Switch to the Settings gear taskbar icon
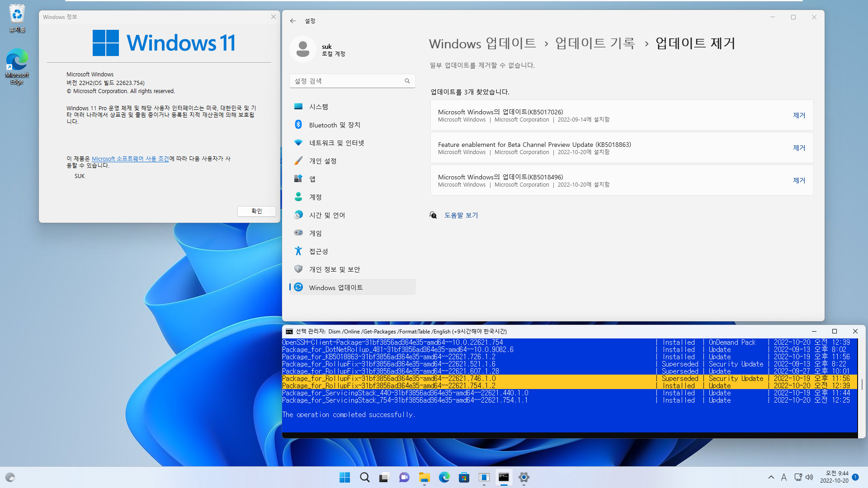This screenshot has width=868, height=488. click(524, 477)
